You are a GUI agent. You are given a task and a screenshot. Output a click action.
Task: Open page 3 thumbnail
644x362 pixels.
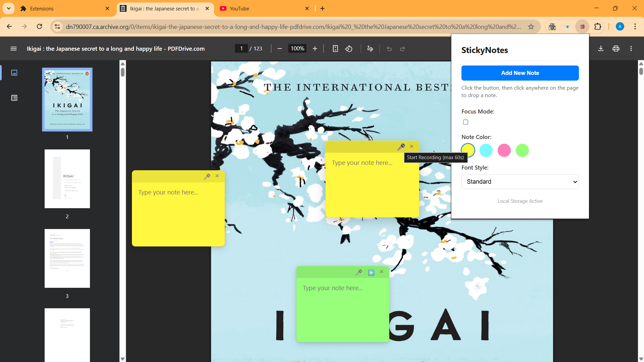click(67, 258)
